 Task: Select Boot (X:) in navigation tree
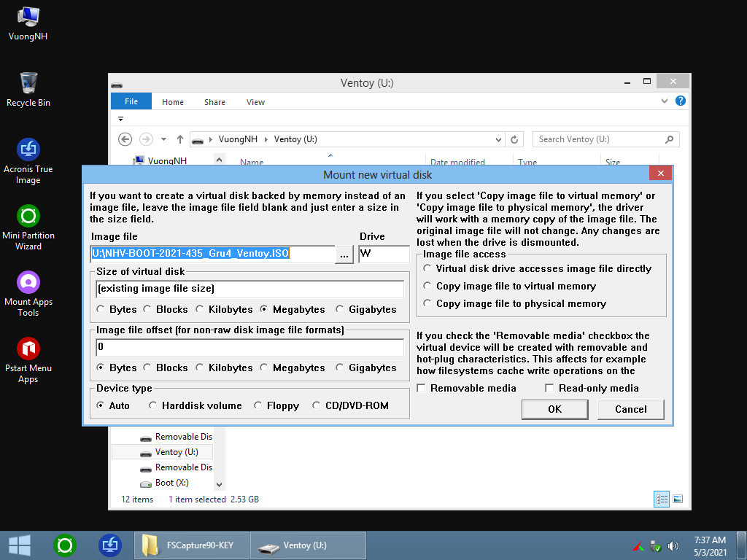[165, 483]
